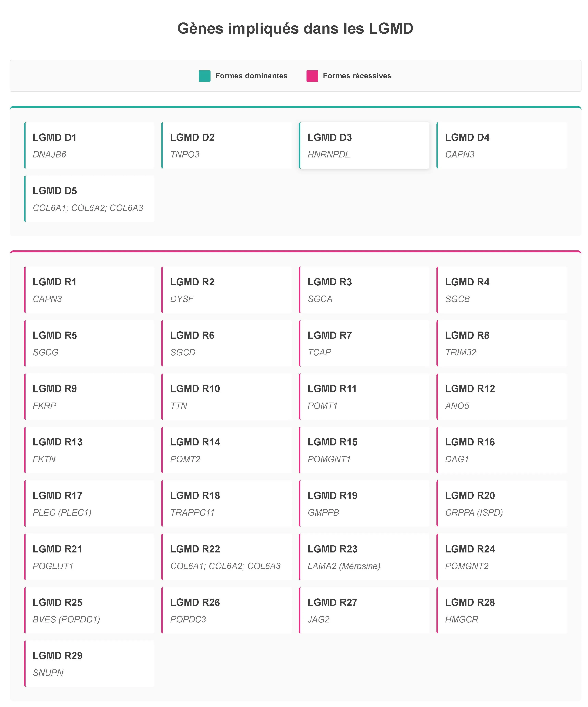The image size is (588, 707).
Task: Click the POPDC3 gene under LGMD R26
Action: click(188, 620)
